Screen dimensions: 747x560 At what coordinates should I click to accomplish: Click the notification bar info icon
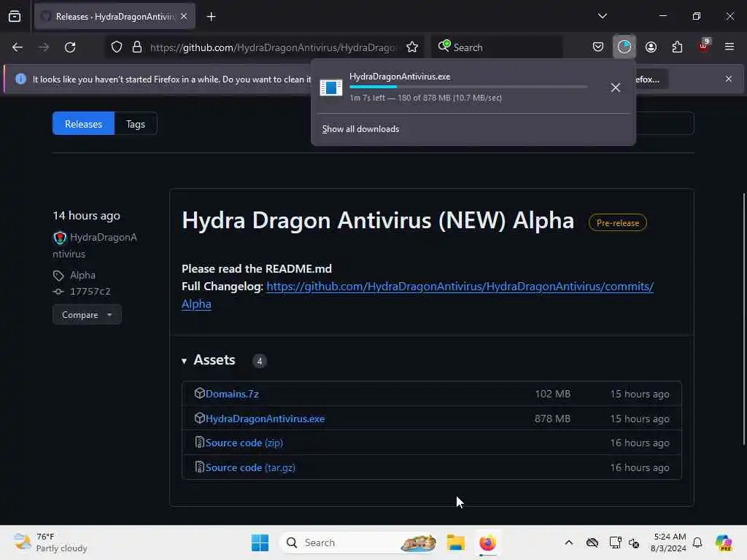pos(20,79)
